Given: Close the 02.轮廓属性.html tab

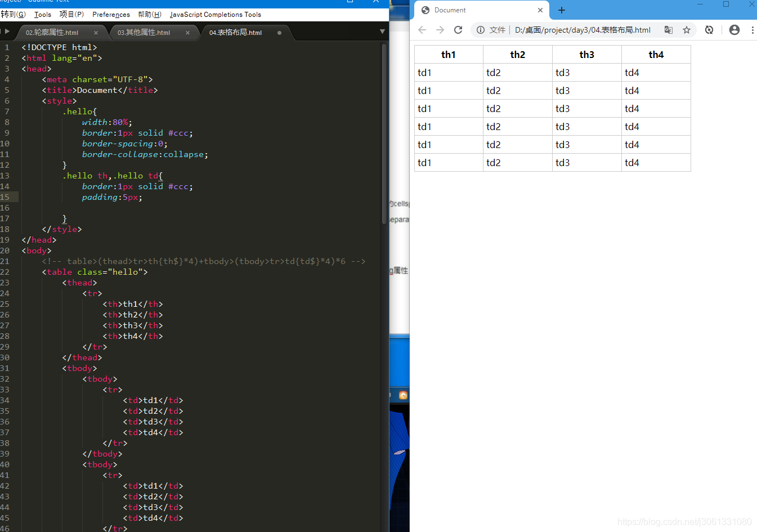Looking at the screenshot, I should click(96, 33).
